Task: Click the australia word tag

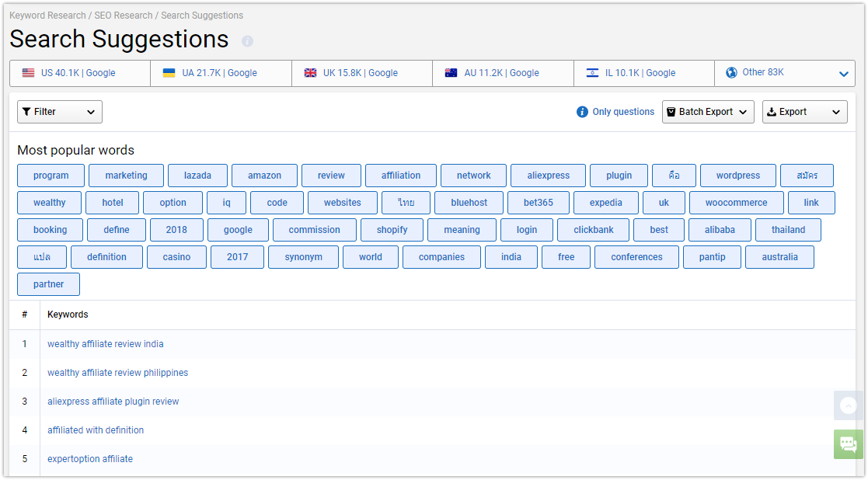Action: 779,256
